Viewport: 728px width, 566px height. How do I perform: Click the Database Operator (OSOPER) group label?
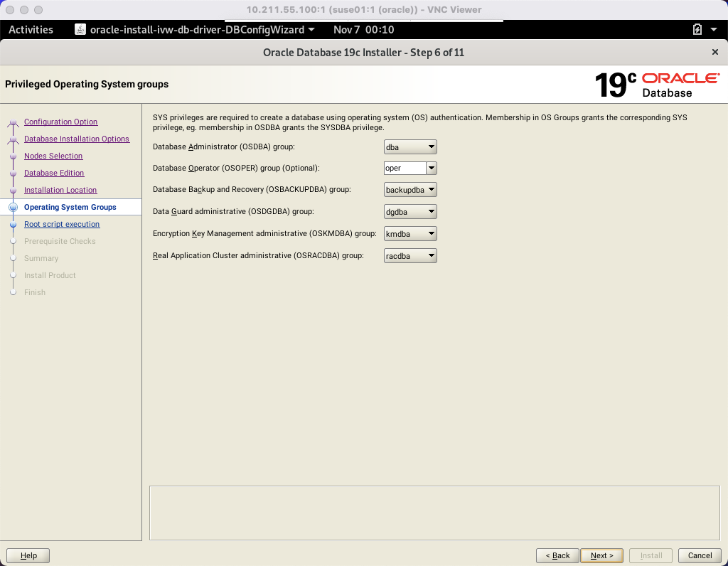click(236, 168)
